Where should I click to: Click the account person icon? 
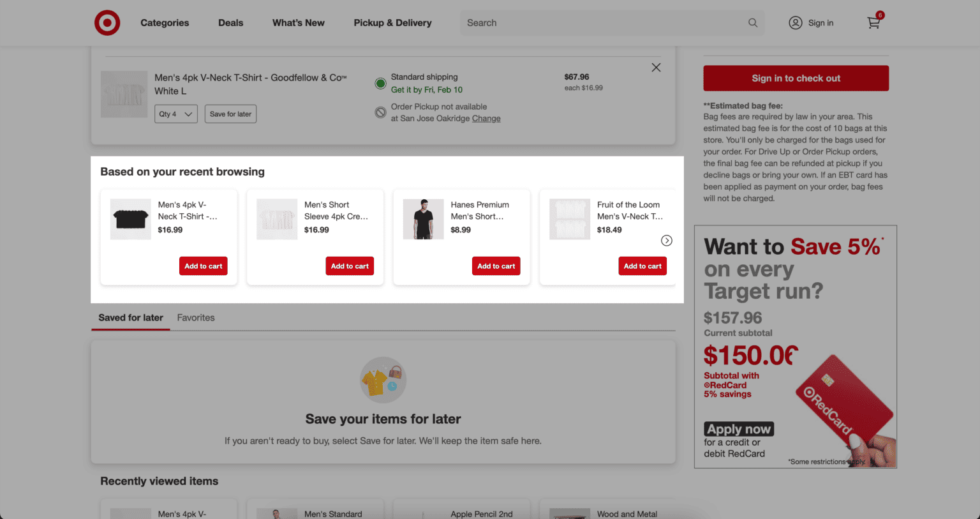click(x=796, y=22)
